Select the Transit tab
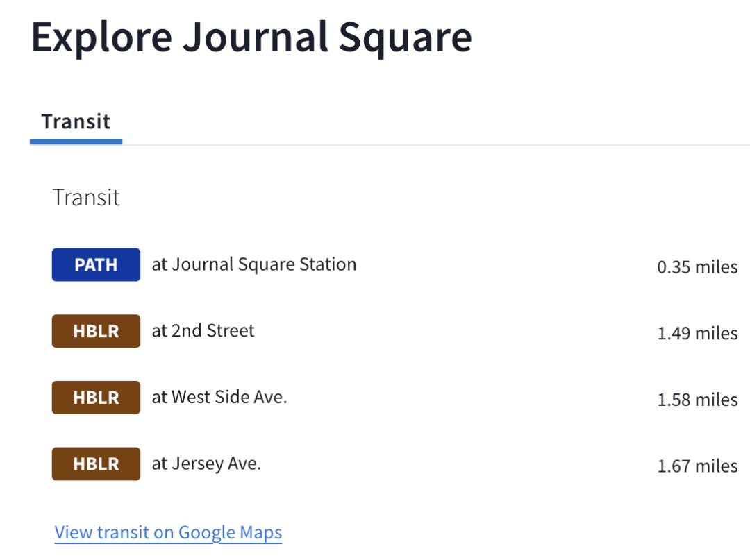Image resolution: width=750 pixels, height=560 pixels. [x=76, y=122]
